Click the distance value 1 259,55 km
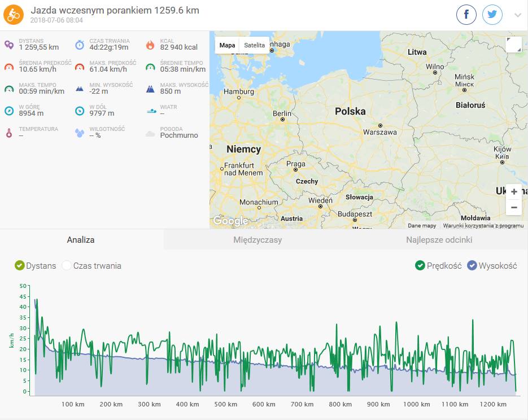This screenshot has height=420, width=528. click(39, 47)
